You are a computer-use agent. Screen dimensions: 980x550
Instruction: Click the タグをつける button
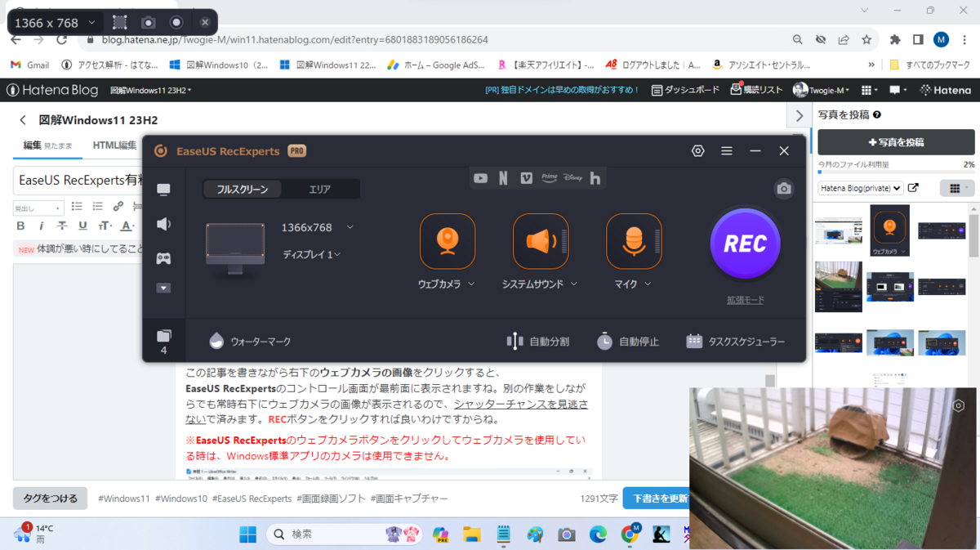coord(51,498)
